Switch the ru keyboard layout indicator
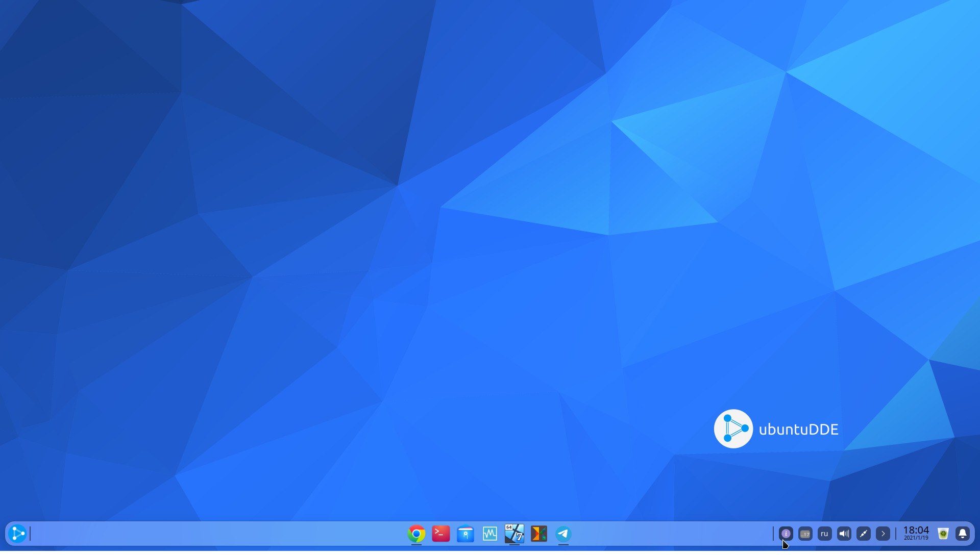The image size is (980, 555). [x=825, y=534]
